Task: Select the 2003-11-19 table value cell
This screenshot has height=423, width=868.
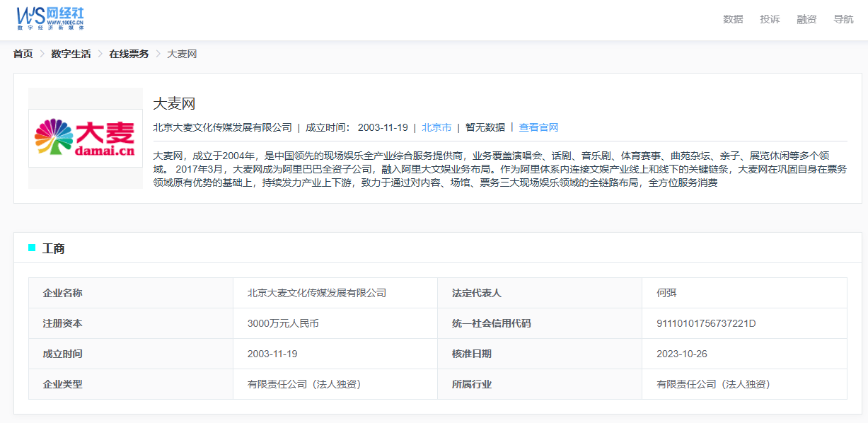Action: pos(335,354)
